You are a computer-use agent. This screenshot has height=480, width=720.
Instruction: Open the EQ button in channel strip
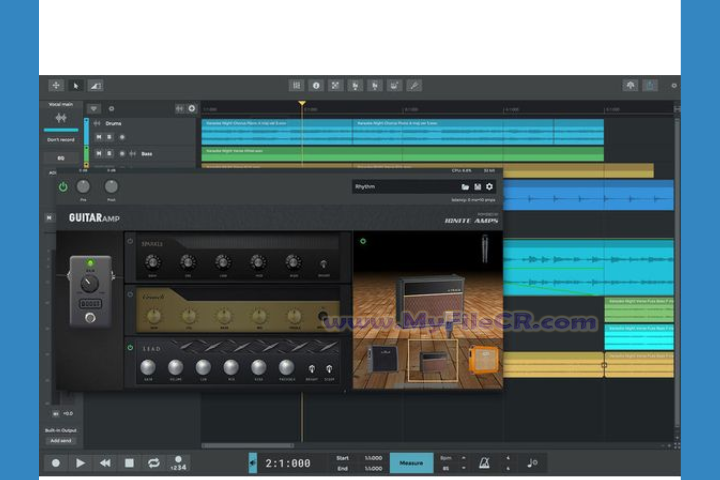[x=61, y=158]
